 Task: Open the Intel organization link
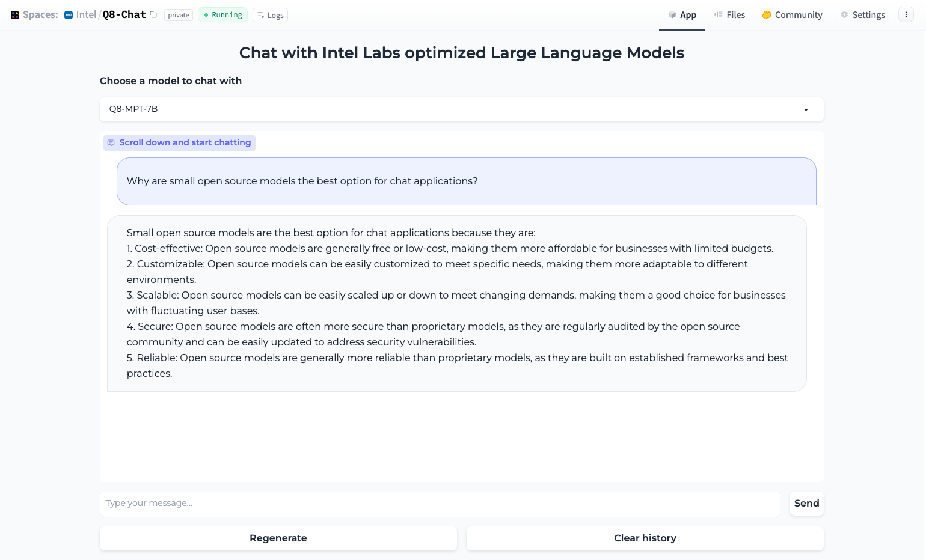point(86,15)
